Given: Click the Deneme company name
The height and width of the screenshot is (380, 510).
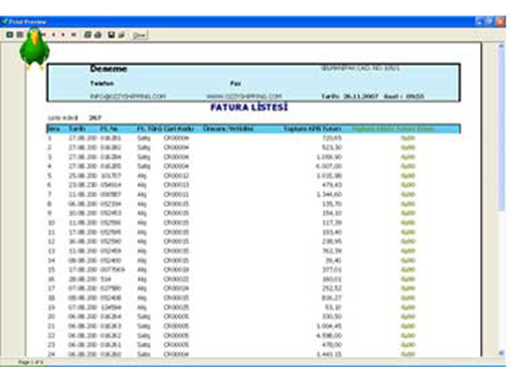Looking at the screenshot, I should point(109,69).
